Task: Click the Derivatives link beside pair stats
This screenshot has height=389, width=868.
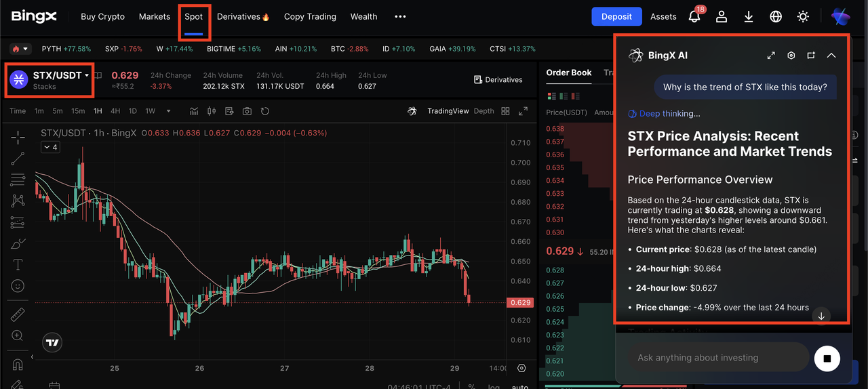Action: pyautogui.click(x=498, y=79)
